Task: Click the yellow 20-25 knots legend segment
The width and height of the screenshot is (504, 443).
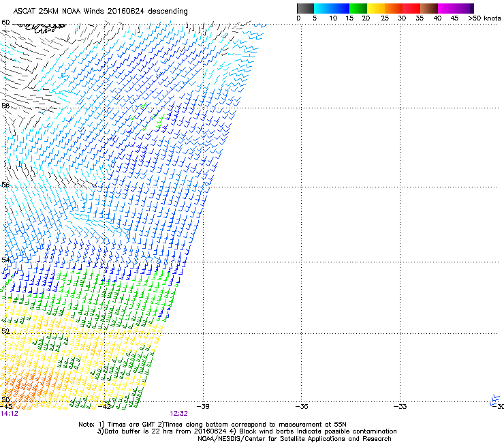Action: pyautogui.click(x=376, y=8)
